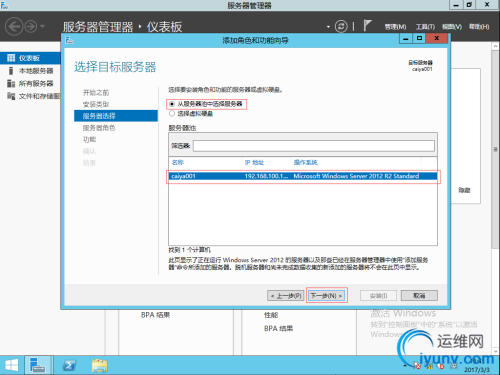Click the 筛选器 filter input field
Viewport: 500px width, 375px height.
[x=314, y=146]
